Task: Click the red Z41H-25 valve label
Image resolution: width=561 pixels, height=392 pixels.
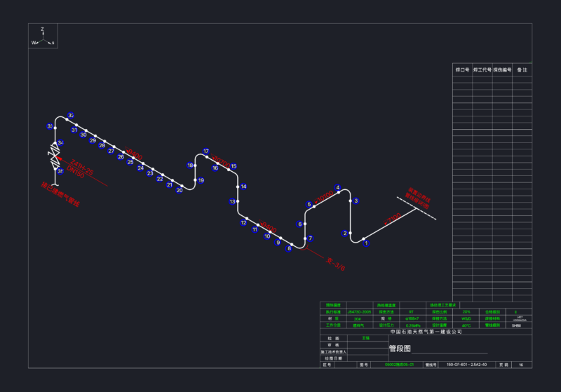Action: pyautogui.click(x=82, y=168)
